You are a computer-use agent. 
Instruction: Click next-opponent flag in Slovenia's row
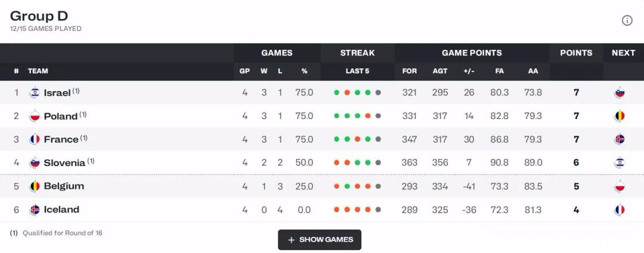620,163
